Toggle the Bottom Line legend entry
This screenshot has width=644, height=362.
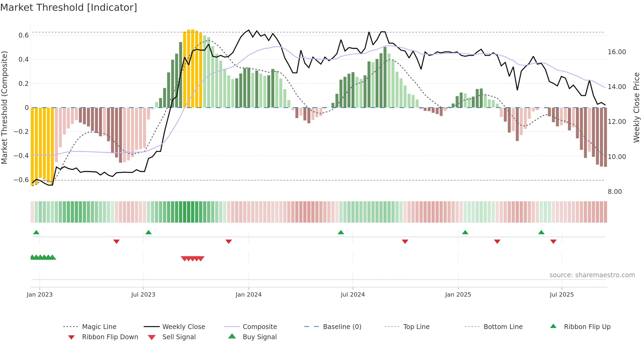[494, 327]
